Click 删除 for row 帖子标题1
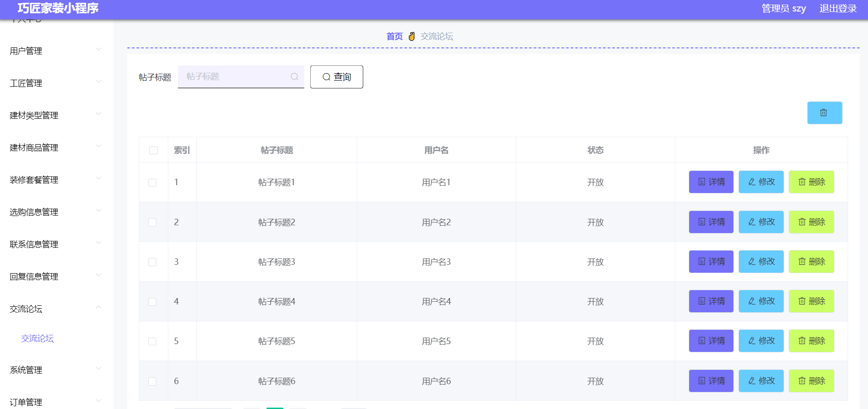Viewport: 868px width, 409px height. [x=811, y=182]
